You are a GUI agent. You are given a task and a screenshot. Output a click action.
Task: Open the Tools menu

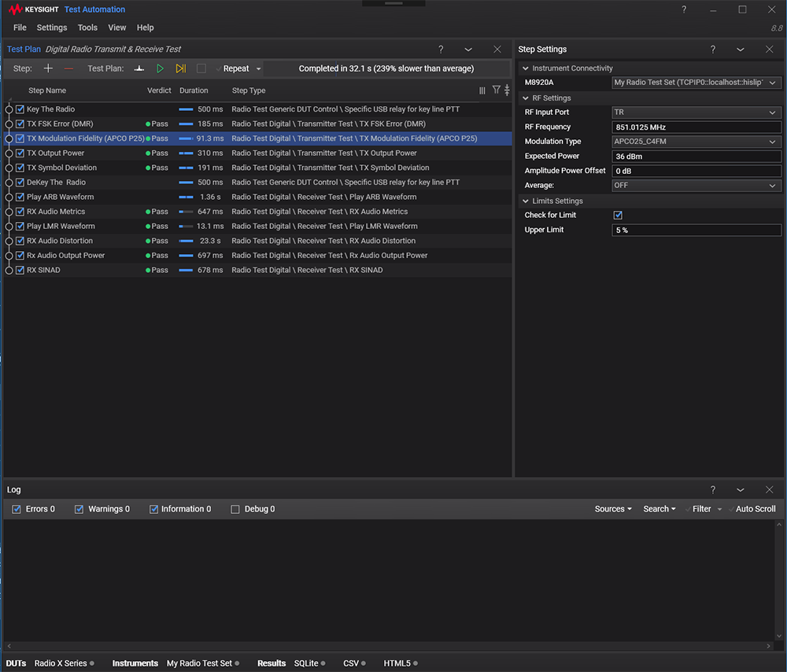87,28
